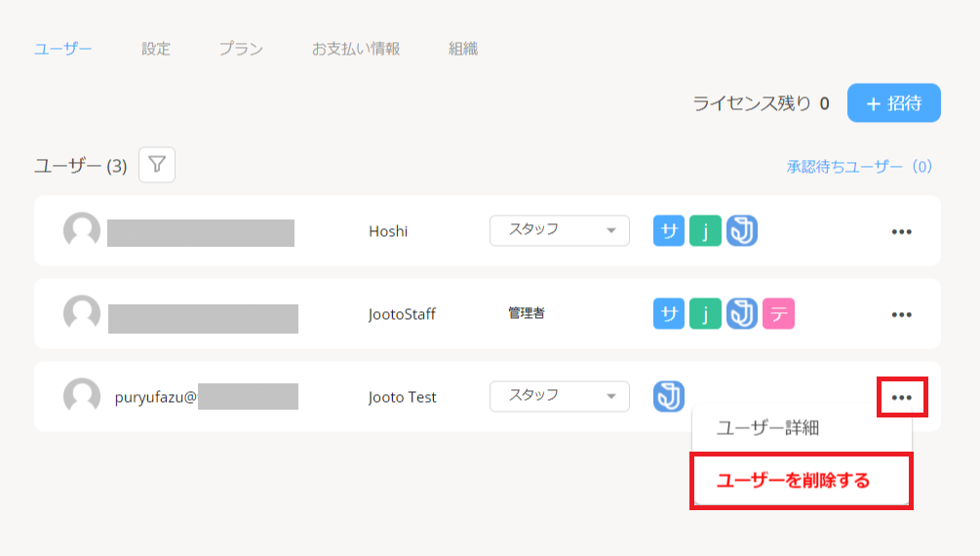980x556 pixels.
Task: Click the blue サ badge in JootoStaff's row
Action: click(669, 313)
